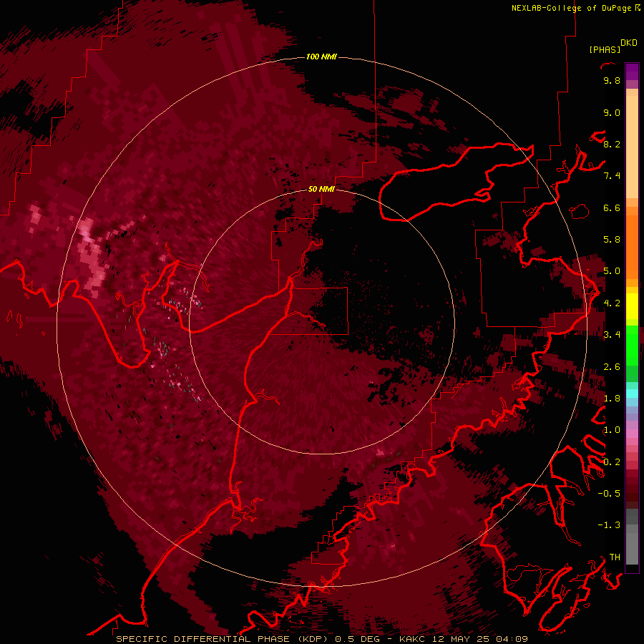Click the -1.3 value on the color scale
The width and height of the screenshot is (644, 644).
click(609, 525)
